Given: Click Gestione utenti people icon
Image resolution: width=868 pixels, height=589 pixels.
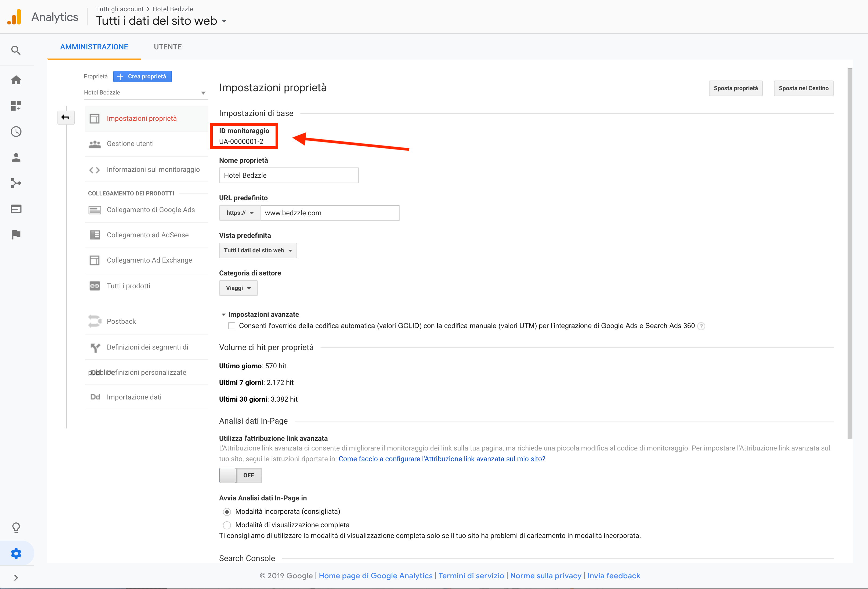Looking at the screenshot, I should click(x=95, y=144).
